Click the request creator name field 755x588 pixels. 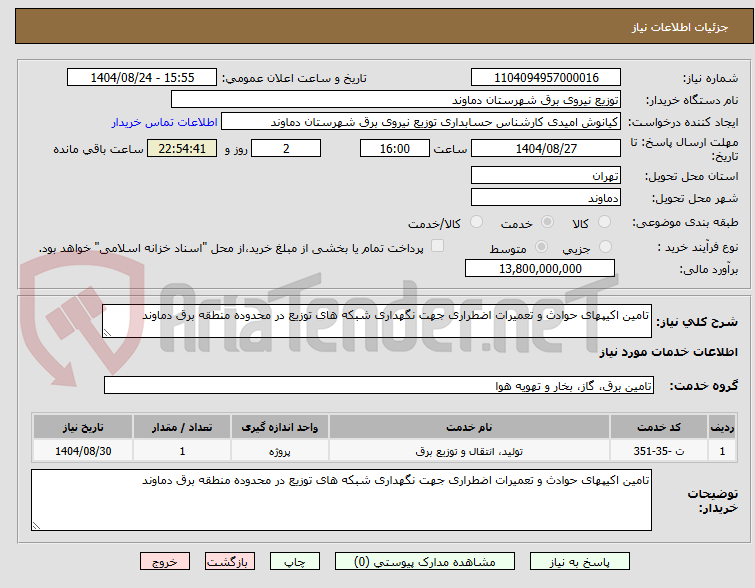(x=421, y=122)
